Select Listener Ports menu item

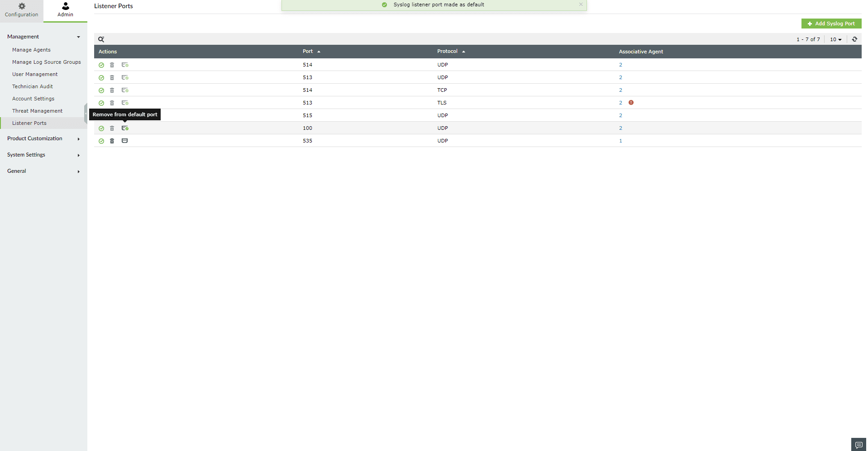[29, 123]
